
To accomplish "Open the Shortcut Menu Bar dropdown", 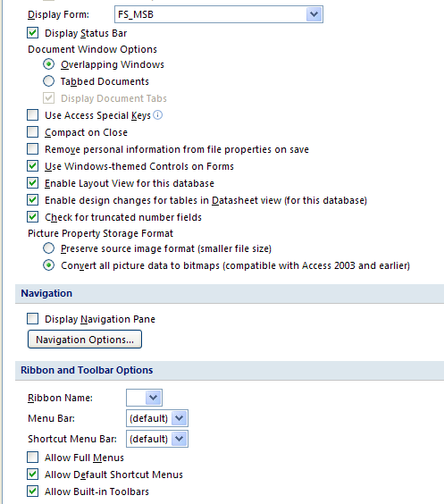I will [180, 439].
